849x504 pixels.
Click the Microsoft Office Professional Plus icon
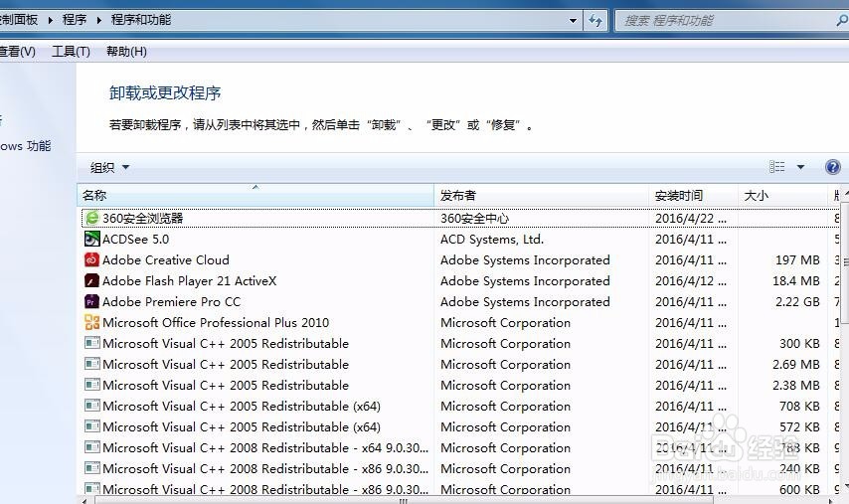92,322
